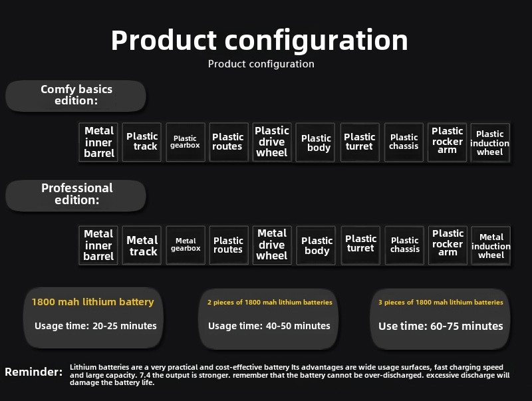
Task: Click the Plastic track tile
Action: click(142, 142)
